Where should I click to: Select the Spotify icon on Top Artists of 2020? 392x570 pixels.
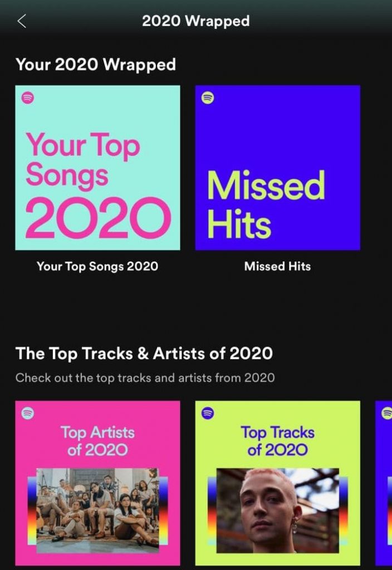27,412
